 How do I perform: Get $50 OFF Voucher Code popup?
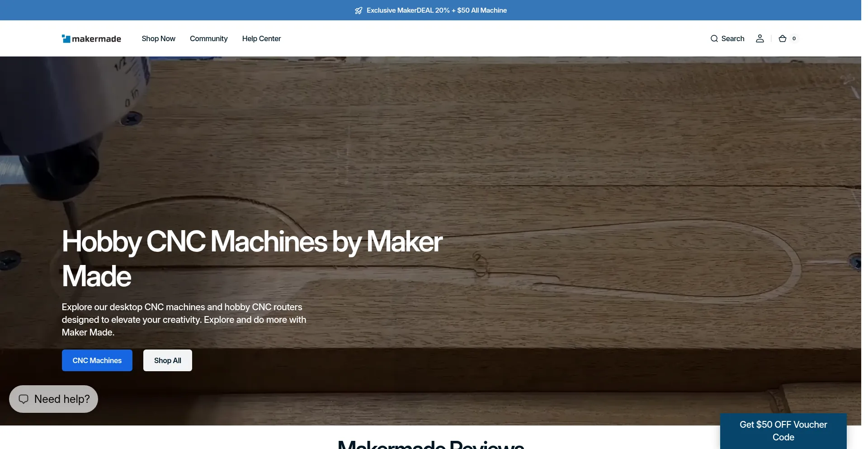click(x=783, y=431)
